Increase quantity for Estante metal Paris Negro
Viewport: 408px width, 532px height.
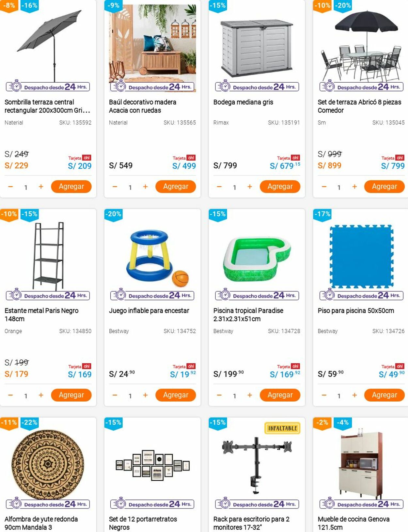tap(41, 395)
